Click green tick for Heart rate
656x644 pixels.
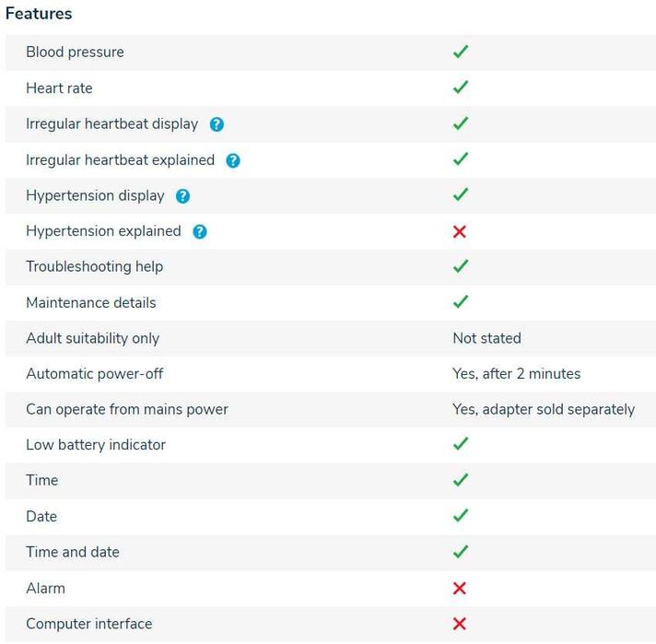point(461,88)
